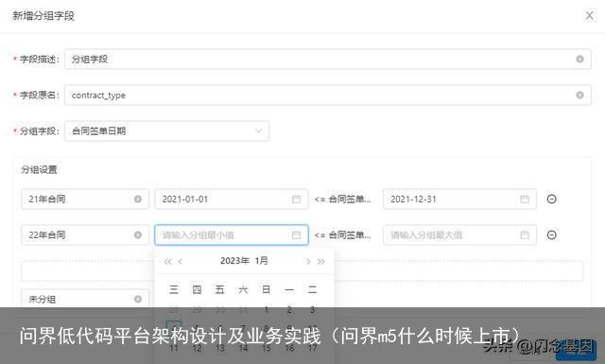Remove the 22年合同 group row
This screenshot has height=364, width=605.
(552, 234)
